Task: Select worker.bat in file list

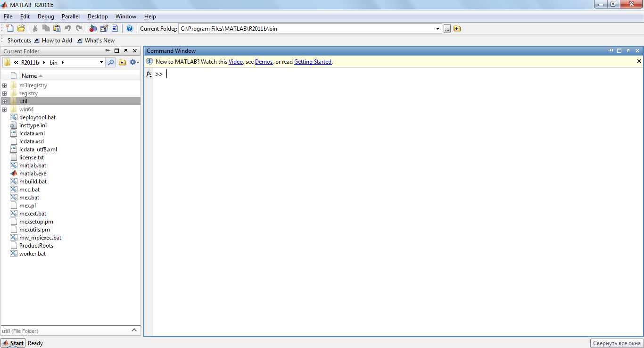Action: pos(33,254)
